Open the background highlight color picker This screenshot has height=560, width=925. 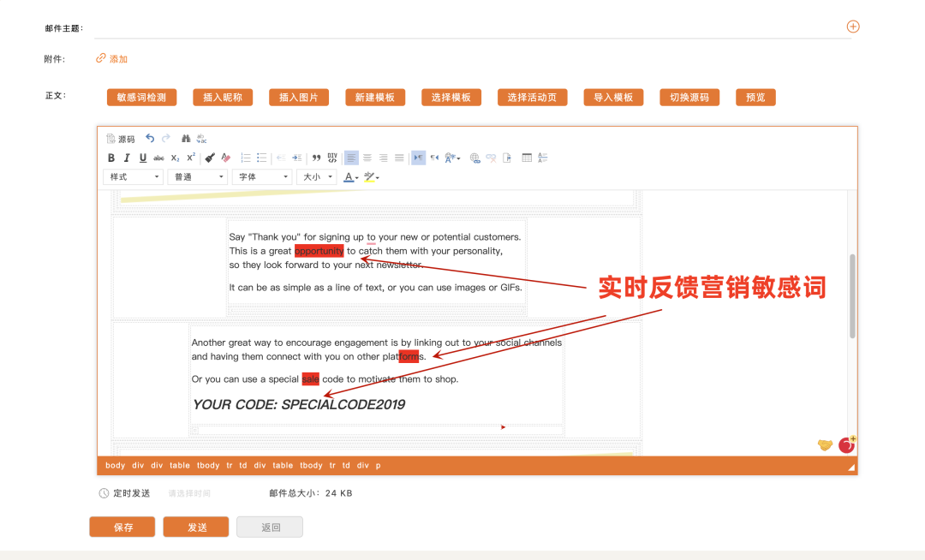click(x=372, y=177)
